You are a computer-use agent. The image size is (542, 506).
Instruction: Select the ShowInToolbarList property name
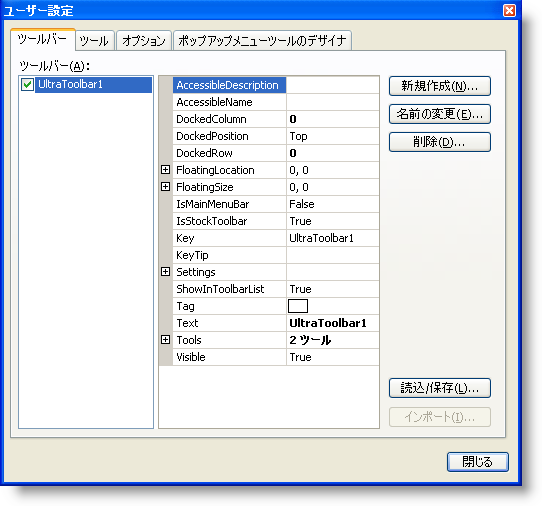(x=229, y=289)
